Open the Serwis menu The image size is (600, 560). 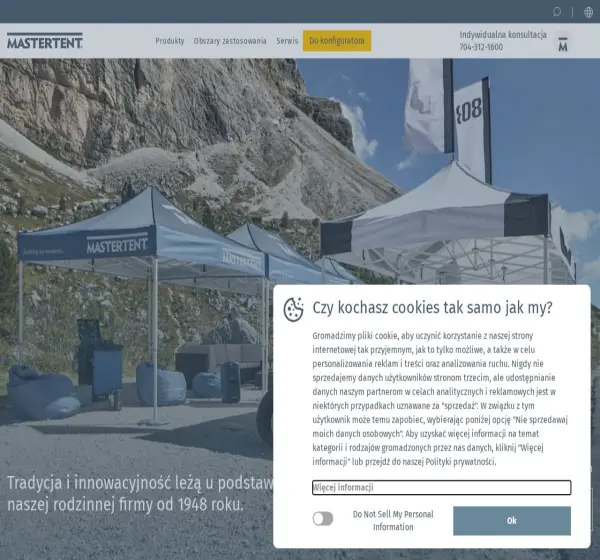coord(287,41)
